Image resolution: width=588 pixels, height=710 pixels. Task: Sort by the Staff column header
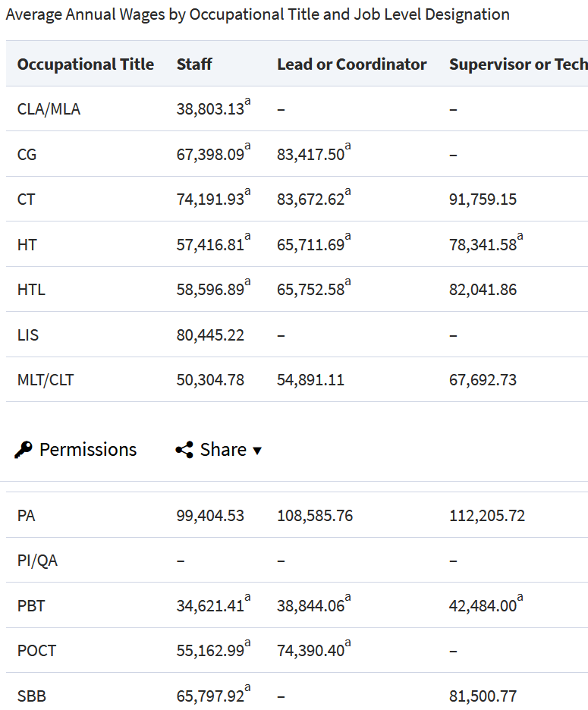pos(193,64)
